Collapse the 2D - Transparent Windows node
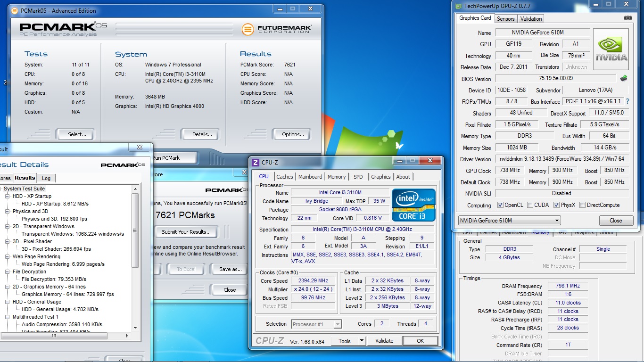This screenshot has width=644, height=362. coord(8,226)
